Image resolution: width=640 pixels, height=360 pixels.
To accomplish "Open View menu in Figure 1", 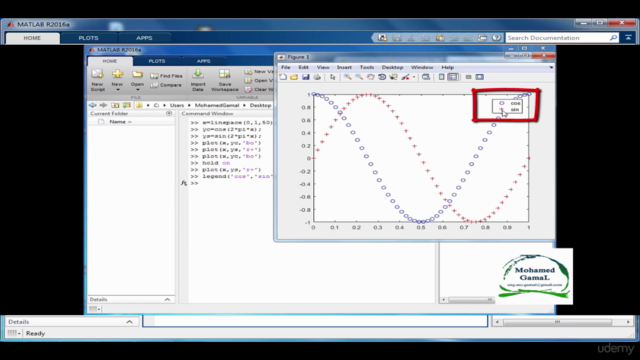I will 323,67.
